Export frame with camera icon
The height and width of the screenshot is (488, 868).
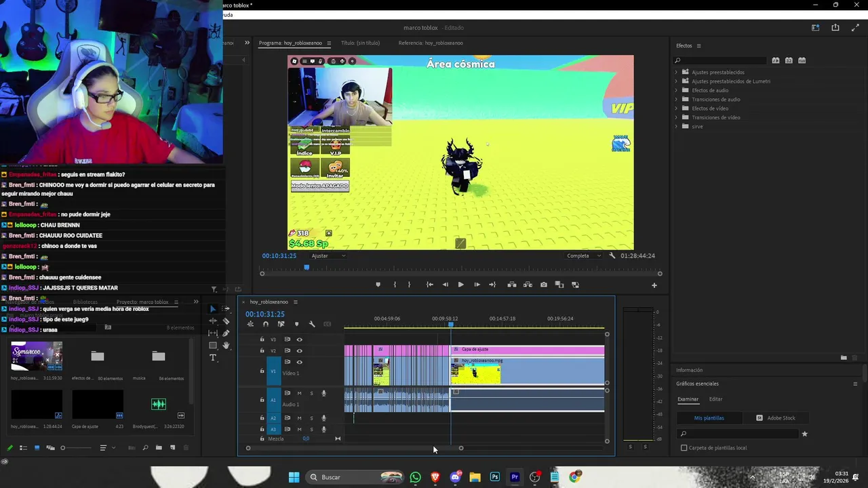[x=544, y=285]
